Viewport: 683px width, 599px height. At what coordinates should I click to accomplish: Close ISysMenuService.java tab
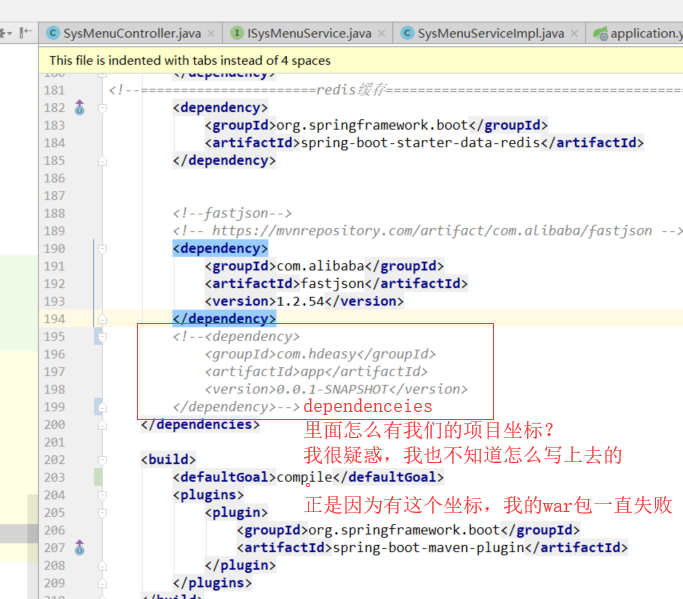coord(382,34)
